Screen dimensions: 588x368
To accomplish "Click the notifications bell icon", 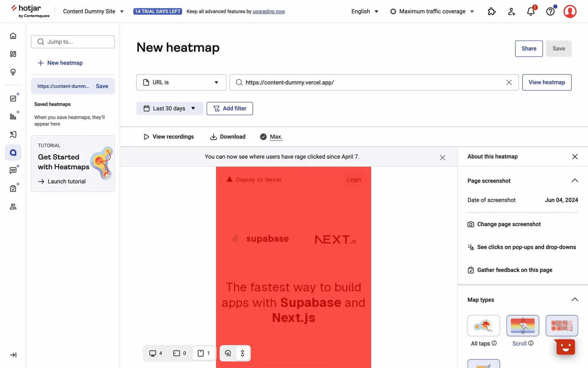I will click(531, 12).
